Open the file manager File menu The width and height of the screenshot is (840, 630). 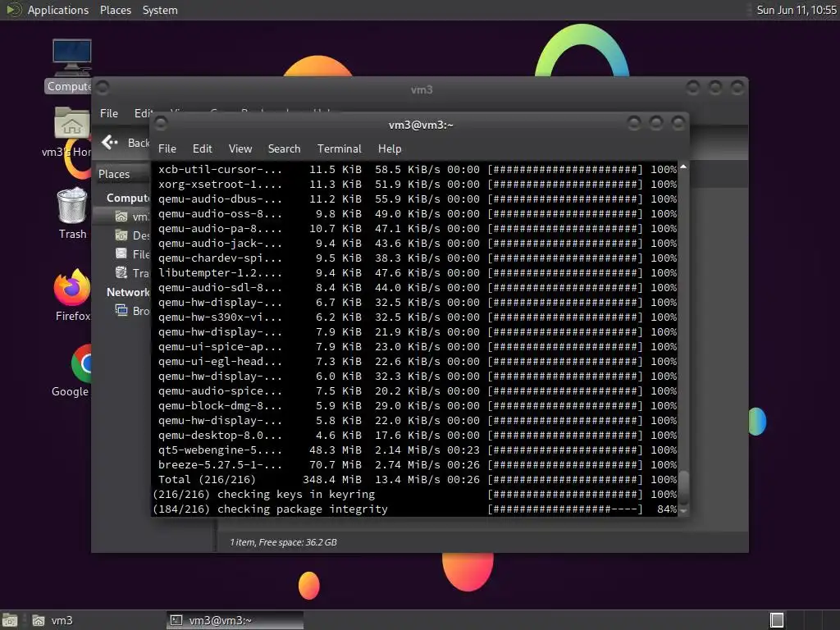(109, 113)
